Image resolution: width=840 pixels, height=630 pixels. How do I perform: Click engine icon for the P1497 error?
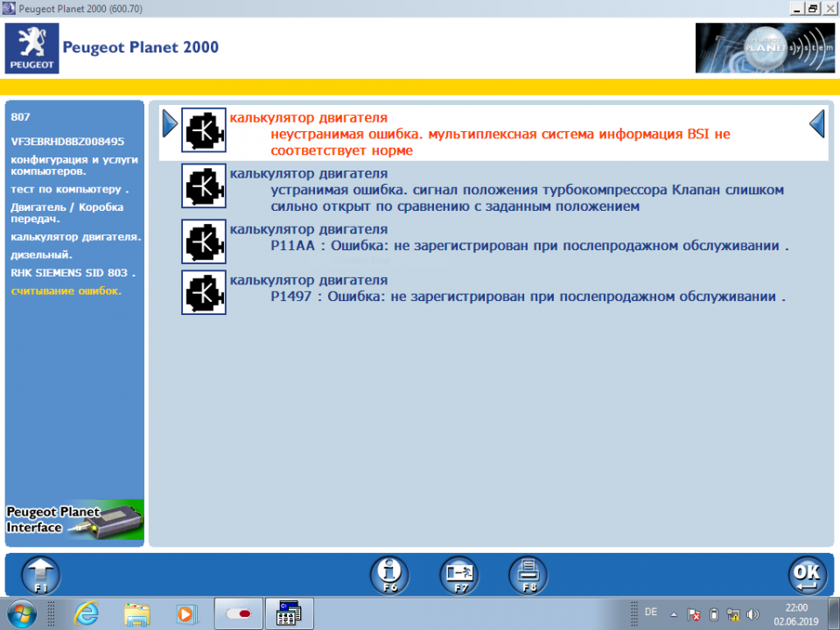[203, 292]
